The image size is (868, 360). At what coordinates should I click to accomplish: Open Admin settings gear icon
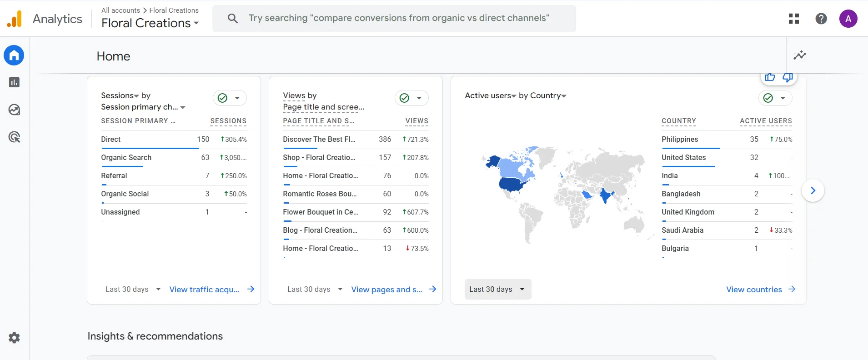click(14, 338)
